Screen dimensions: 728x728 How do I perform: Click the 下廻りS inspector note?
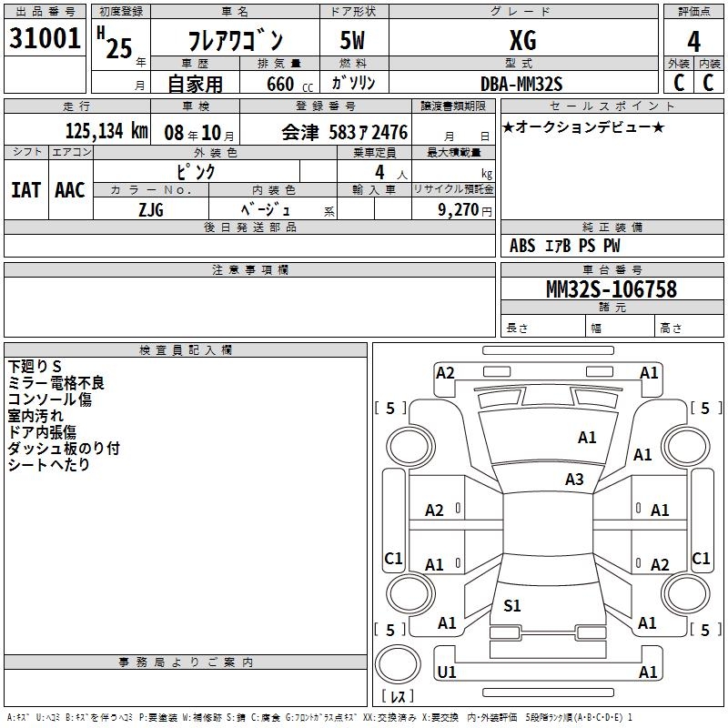[35, 367]
